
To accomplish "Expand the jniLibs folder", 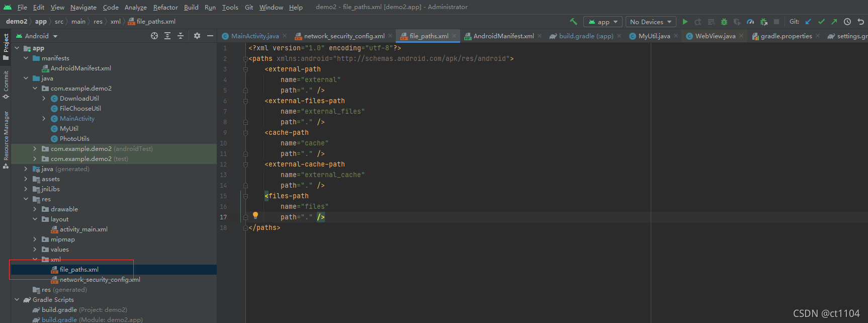I will point(26,189).
